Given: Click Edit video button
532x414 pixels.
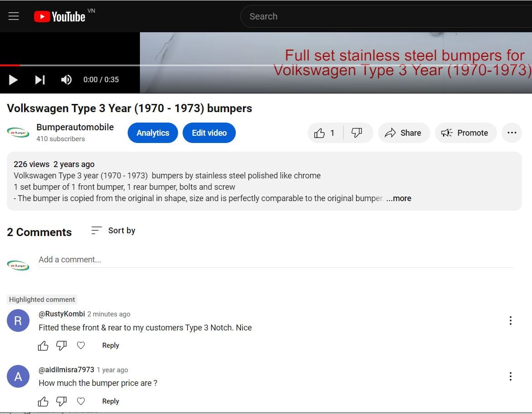Looking at the screenshot, I should [209, 133].
